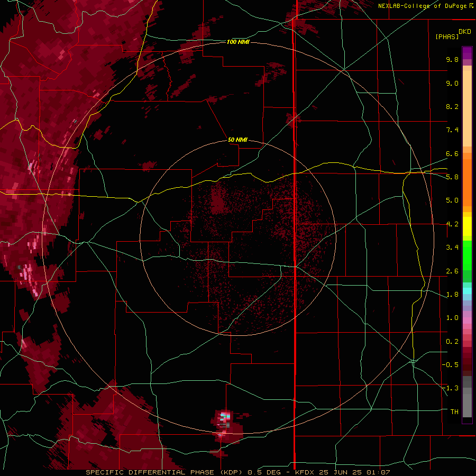The width and height of the screenshot is (476, 476).
Task: Click the 5.0 value on the color scale
Action: 452,200
